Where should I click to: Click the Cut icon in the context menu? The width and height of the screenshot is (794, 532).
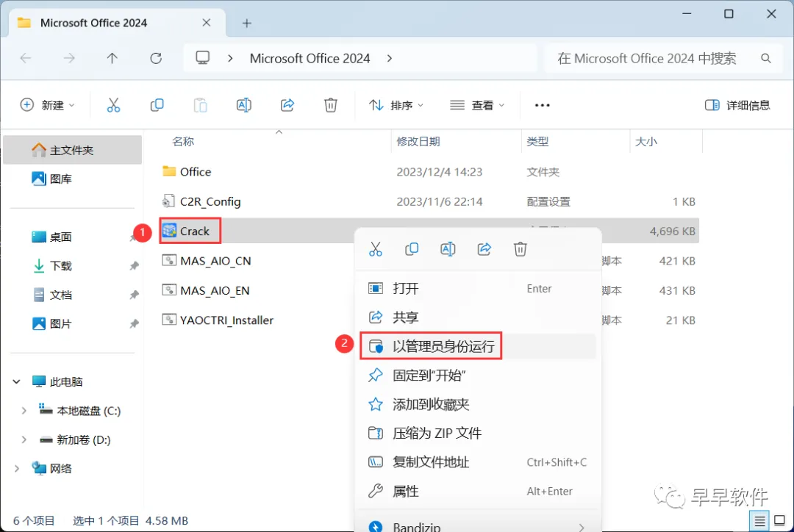(376, 249)
